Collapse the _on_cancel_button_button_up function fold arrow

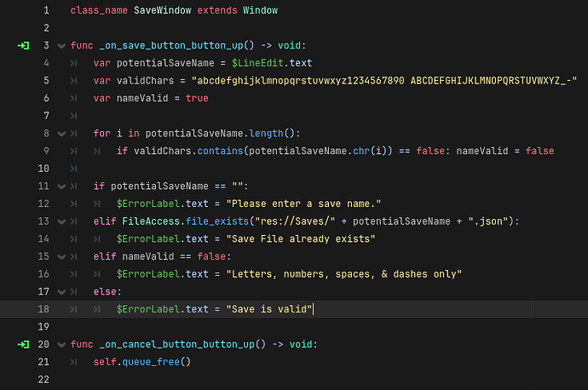pyautogui.click(x=61, y=345)
